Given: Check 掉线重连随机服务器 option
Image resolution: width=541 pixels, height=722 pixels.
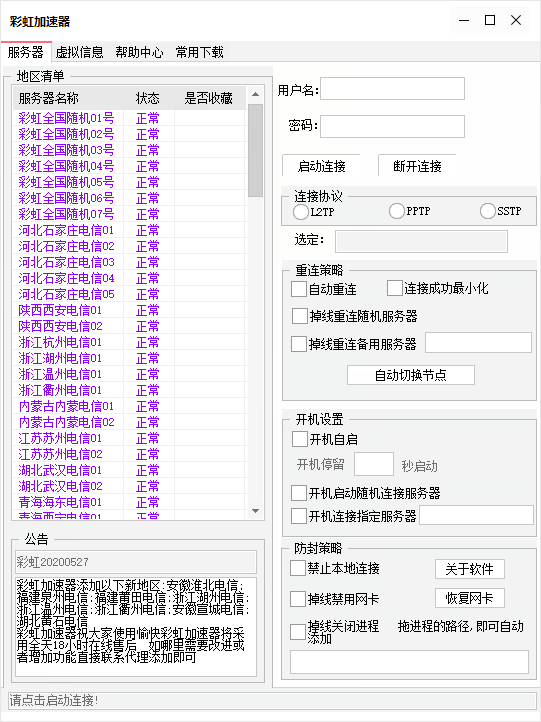Looking at the screenshot, I should pyautogui.click(x=300, y=316).
